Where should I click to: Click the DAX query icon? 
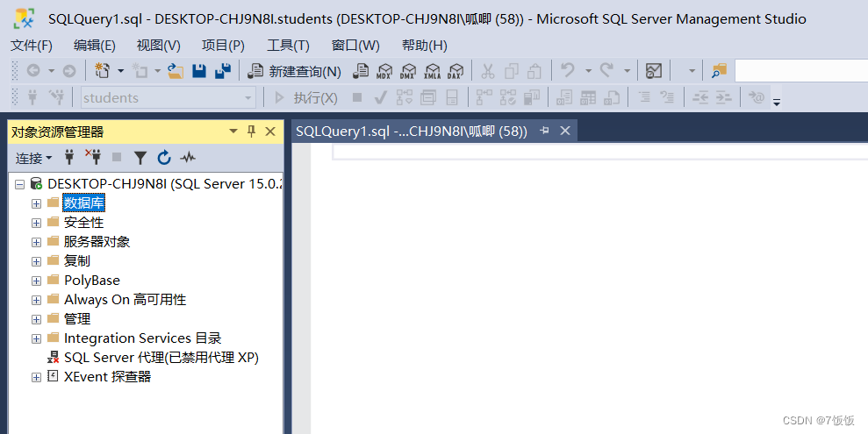coord(456,71)
